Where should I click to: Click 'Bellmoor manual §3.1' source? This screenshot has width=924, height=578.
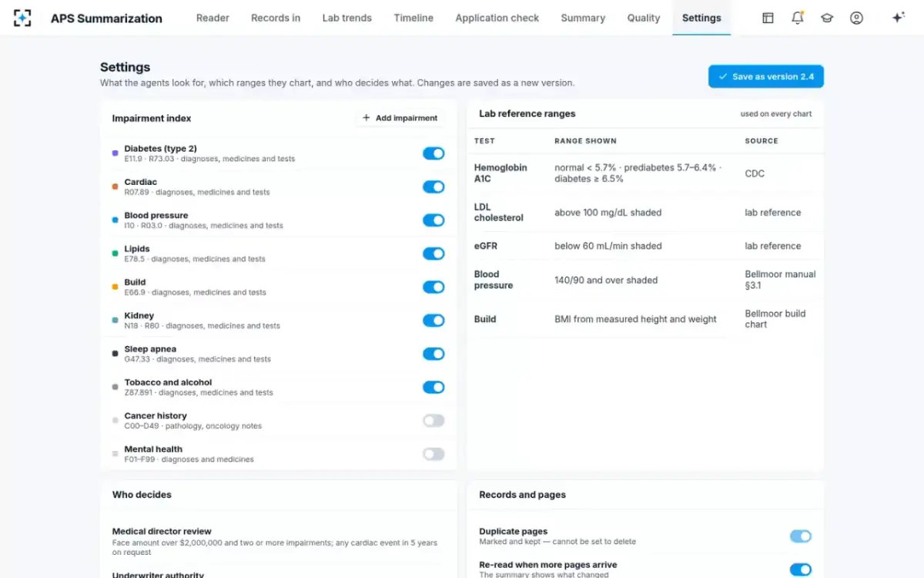coord(780,280)
